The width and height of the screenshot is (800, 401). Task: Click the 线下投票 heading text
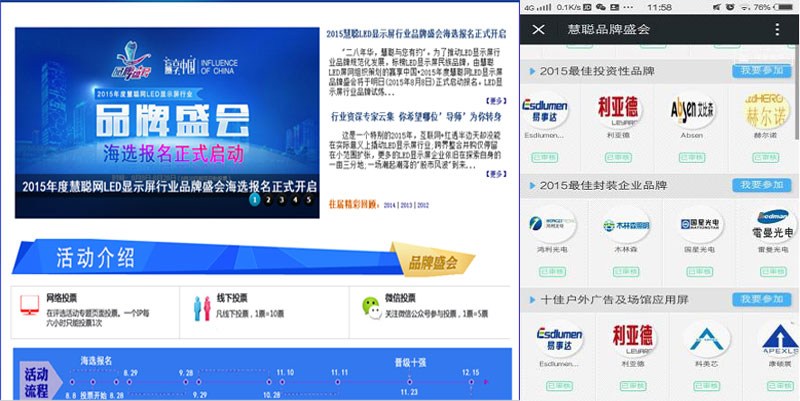pos(232,298)
